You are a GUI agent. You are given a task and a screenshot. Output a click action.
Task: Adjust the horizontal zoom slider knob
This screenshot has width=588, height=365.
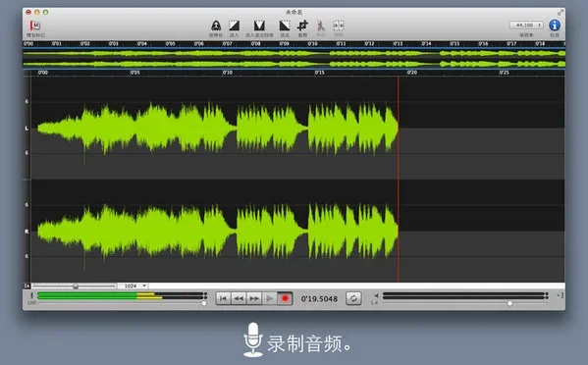point(76,286)
